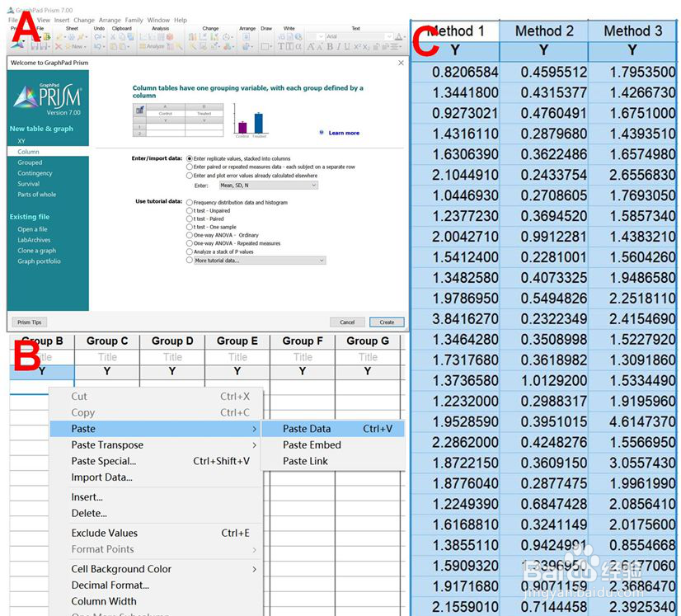Choose Paste Link from the submenu
This screenshot has height=616, width=681.
coord(333,461)
